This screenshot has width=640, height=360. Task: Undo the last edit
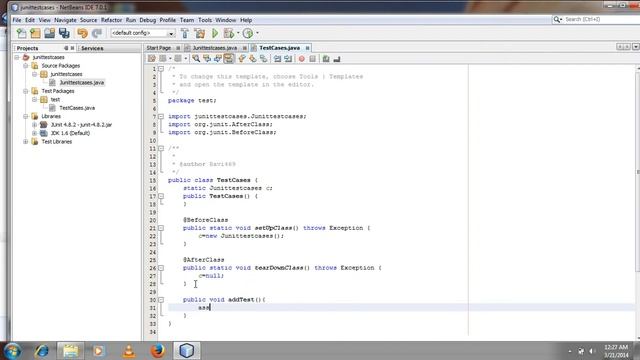(82, 33)
